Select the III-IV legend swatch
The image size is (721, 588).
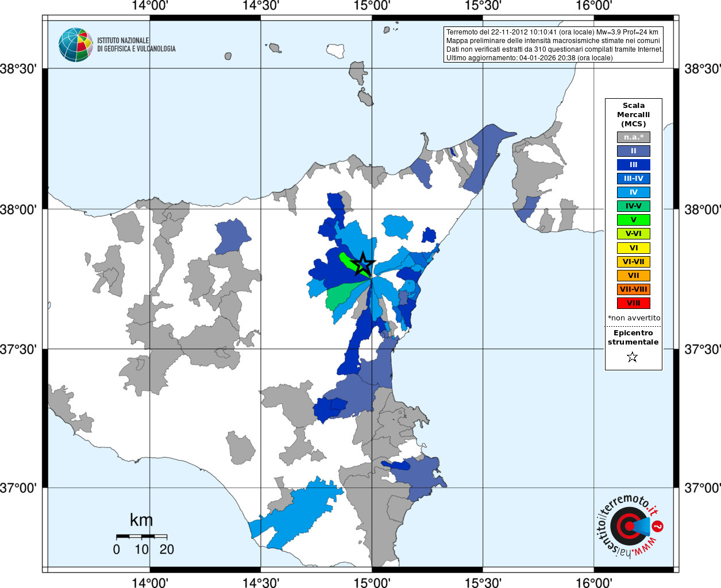(x=634, y=179)
